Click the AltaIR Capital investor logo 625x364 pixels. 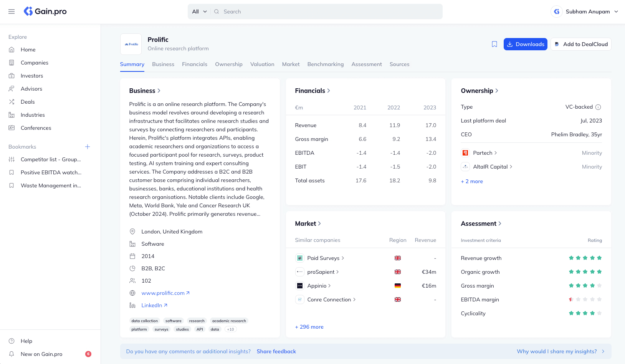click(x=465, y=167)
